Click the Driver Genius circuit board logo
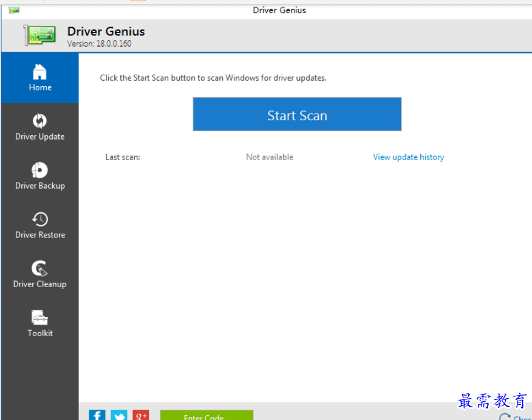The height and width of the screenshot is (420, 532). click(40, 35)
